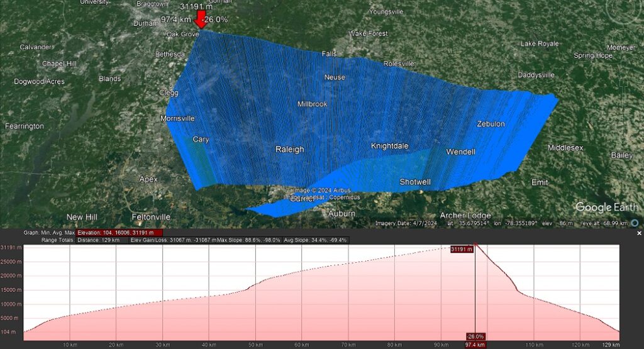
Task: Click the Google Earth logo watermark
Action: [606, 208]
